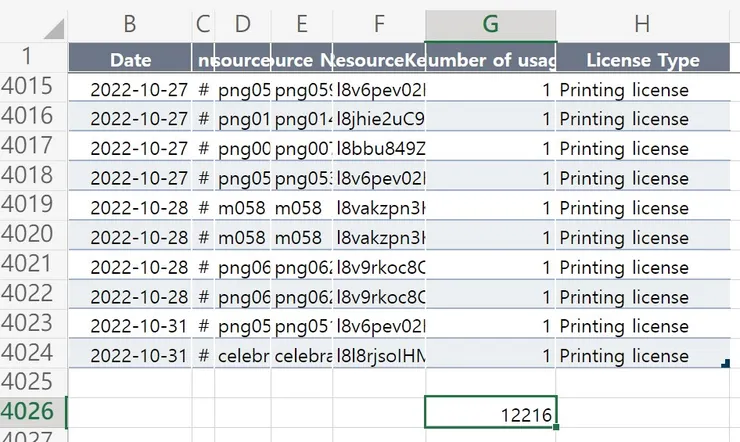Click the l8jhie2uC9 resource key cell
Viewport: 740px width, 442px height.
(380, 119)
